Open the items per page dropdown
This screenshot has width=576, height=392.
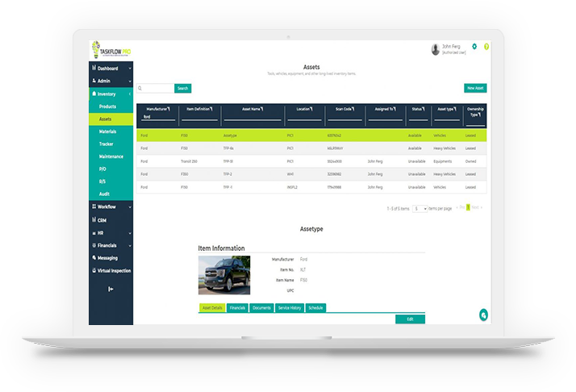coord(420,208)
